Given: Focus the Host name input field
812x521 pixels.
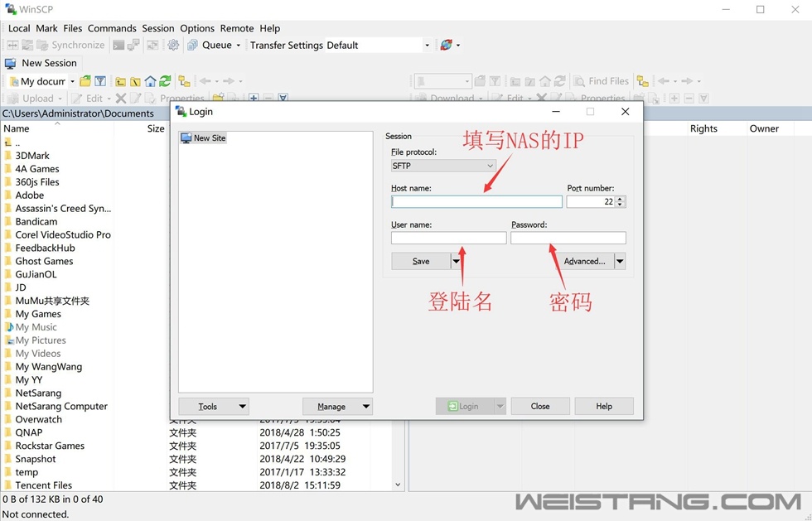Looking at the screenshot, I should click(476, 201).
